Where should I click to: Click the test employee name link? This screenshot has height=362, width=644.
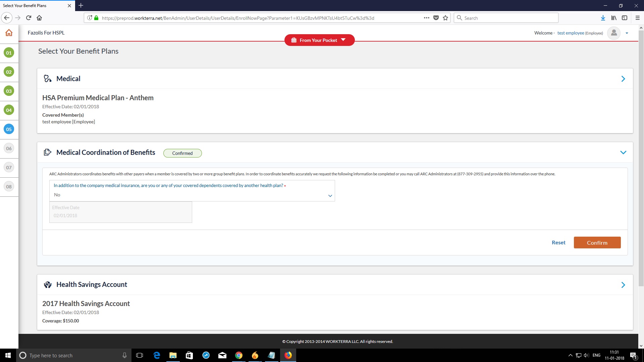[571, 33]
